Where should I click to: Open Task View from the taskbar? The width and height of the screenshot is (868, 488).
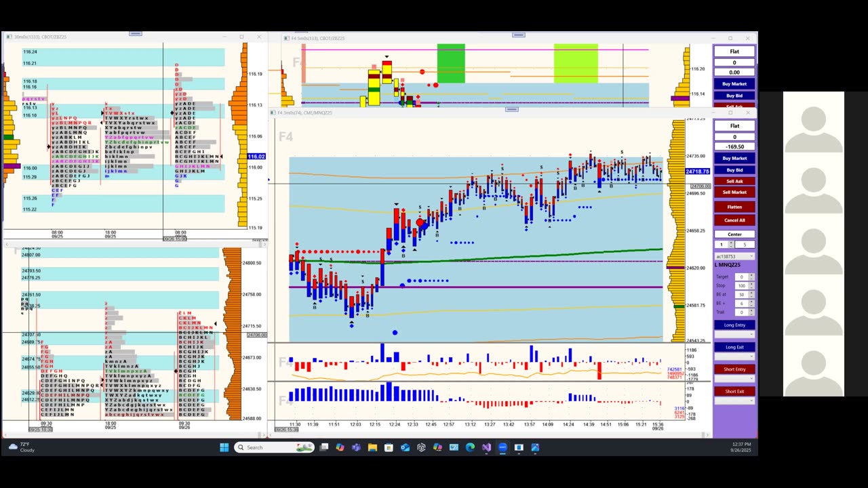point(324,447)
